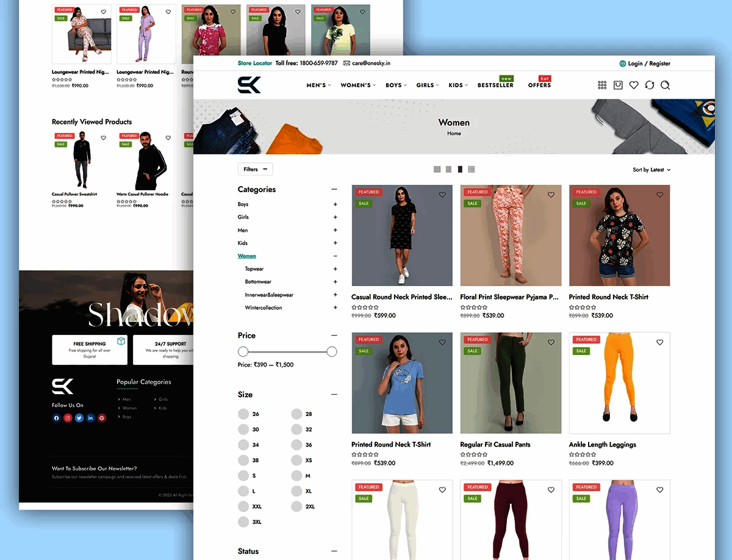Select size M filter
Viewport: 732px width, 560px height.
[x=296, y=475]
